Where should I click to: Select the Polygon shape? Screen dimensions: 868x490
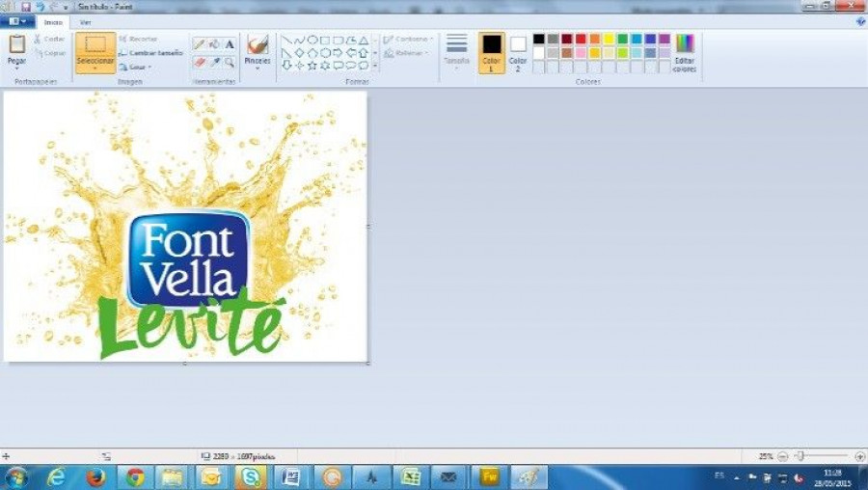coord(351,41)
